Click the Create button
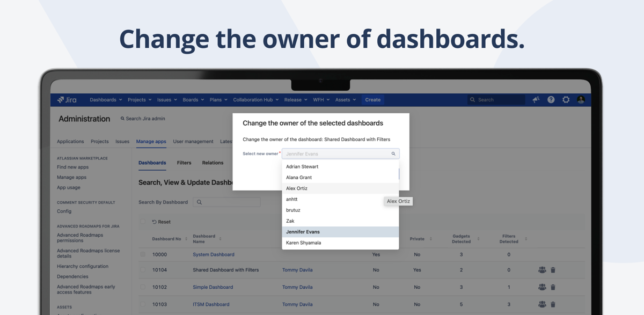 point(372,99)
